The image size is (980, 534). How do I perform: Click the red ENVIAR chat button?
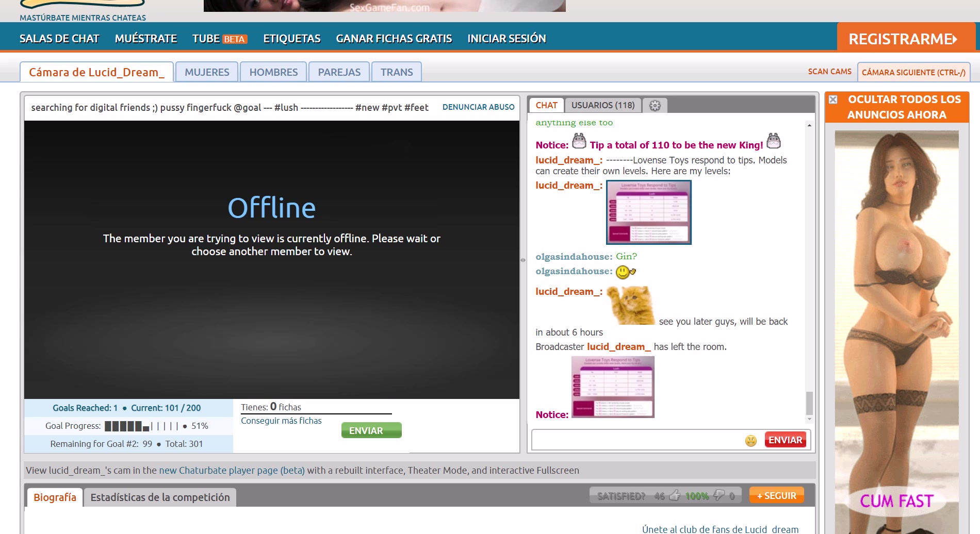pos(785,440)
